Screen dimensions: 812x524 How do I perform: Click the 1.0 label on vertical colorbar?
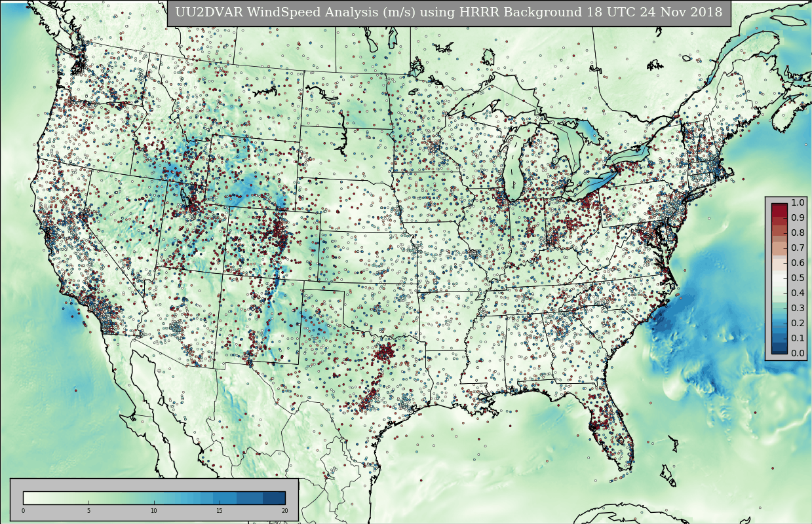pyautogui.click(x=798, y=202)
